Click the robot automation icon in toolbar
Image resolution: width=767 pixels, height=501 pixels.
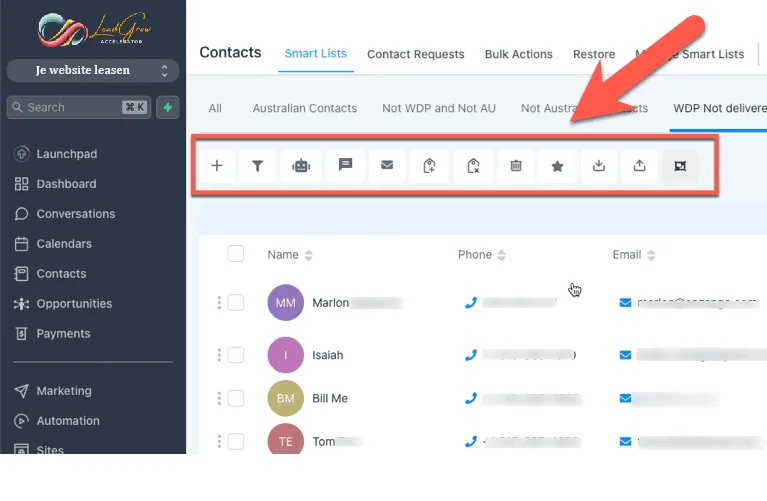pyautogui.click(x=301, y=166)
